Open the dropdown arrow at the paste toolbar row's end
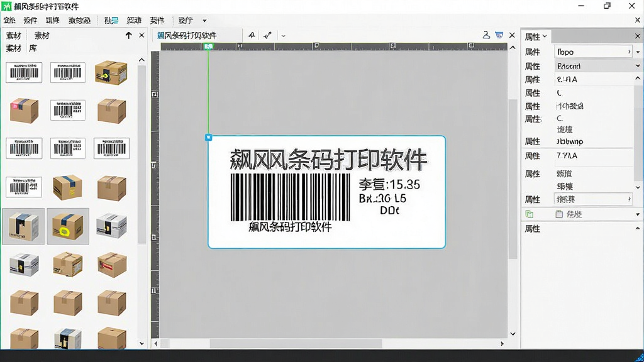 638,214
